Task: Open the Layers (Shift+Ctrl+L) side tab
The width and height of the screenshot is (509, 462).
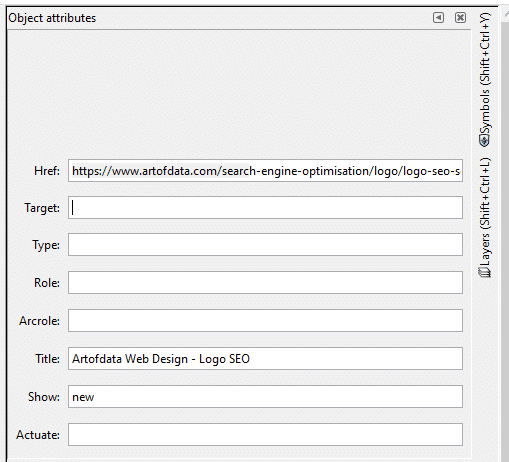Action: click(x=485, y=217)
